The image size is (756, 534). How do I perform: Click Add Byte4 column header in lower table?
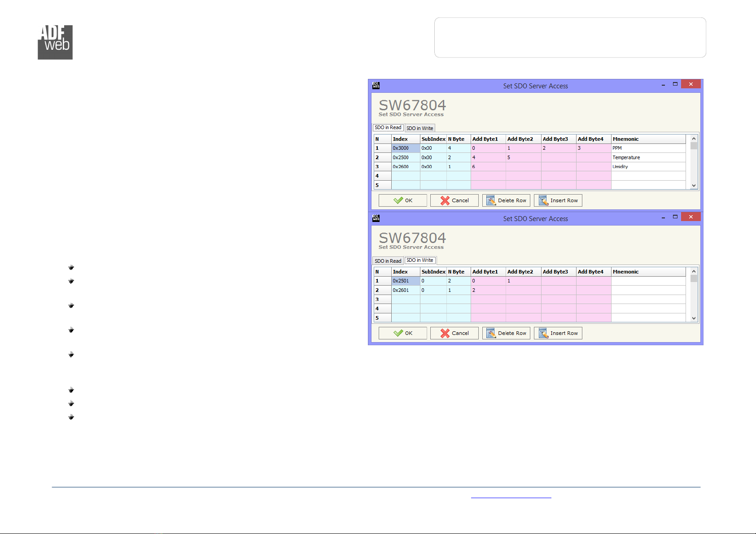tap(594, 272)
